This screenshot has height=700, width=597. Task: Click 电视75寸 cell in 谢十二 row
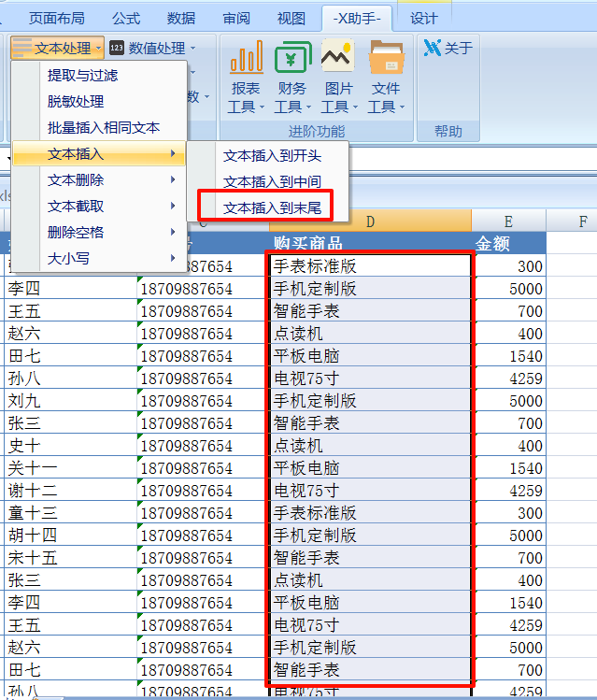click(370, 490)
